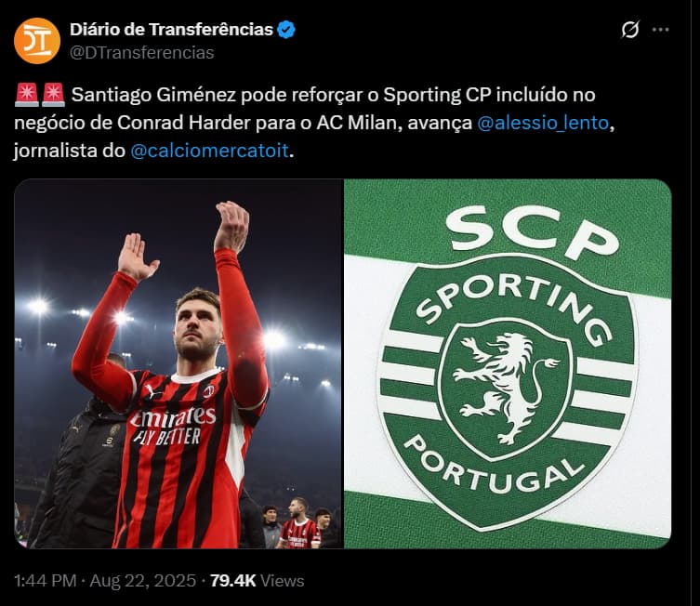The height and width of the screenshot is (606, 700).
Task: Open the Santiago Giménez photo
Action: pos(178,363)
